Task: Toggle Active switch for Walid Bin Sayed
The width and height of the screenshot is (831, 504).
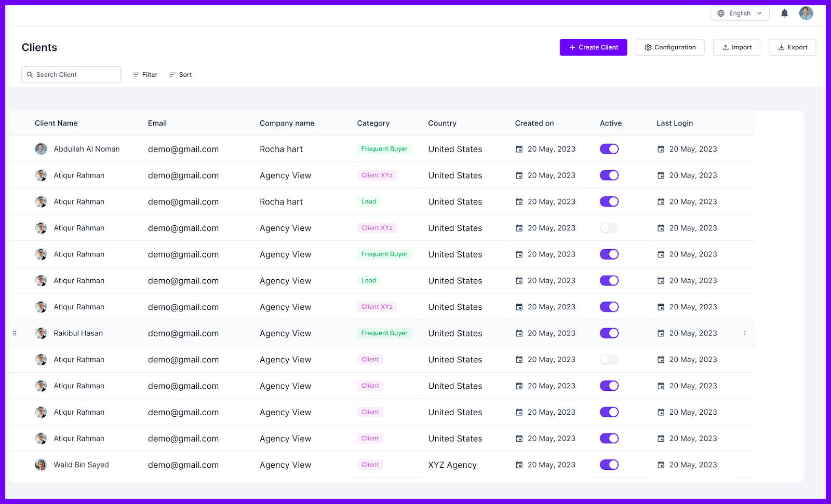Action: [x=609, y=465]
